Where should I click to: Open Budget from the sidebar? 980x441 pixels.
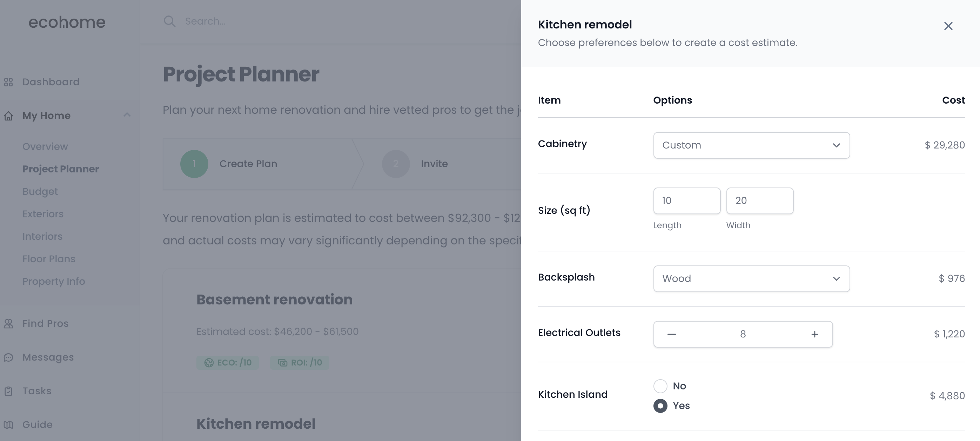(40, 191)
